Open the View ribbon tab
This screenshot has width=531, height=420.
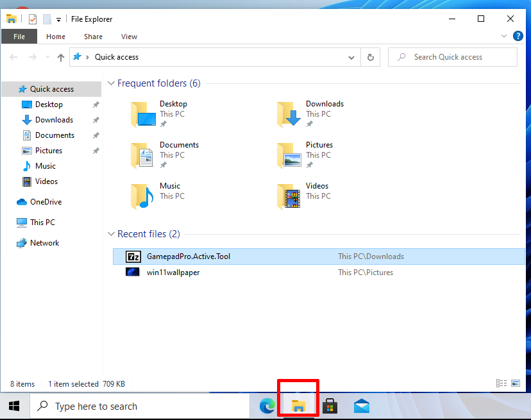click(129, 37)
